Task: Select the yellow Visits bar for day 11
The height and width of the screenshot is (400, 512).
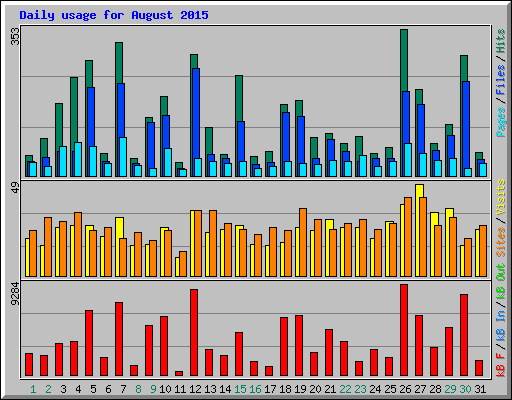Action: [177, 267]
